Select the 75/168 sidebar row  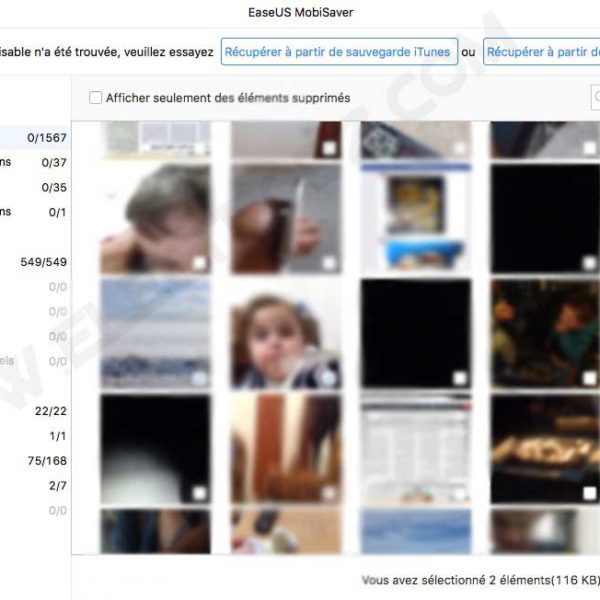35,461
